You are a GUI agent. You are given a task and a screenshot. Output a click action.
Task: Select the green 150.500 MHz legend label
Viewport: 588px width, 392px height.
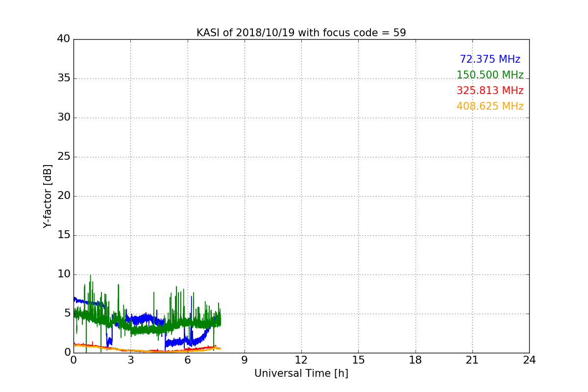click(490, 75)
